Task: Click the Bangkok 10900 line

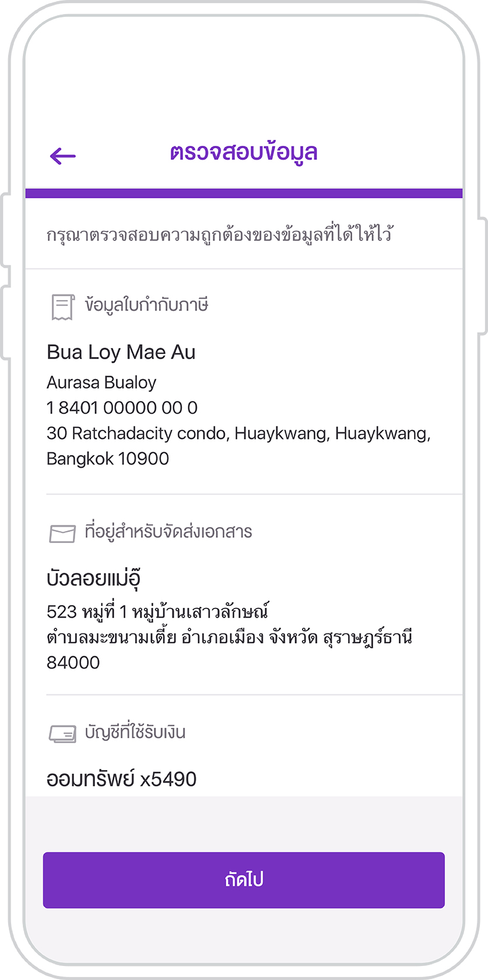Action: pyautogui.click(x=108, y=459)
